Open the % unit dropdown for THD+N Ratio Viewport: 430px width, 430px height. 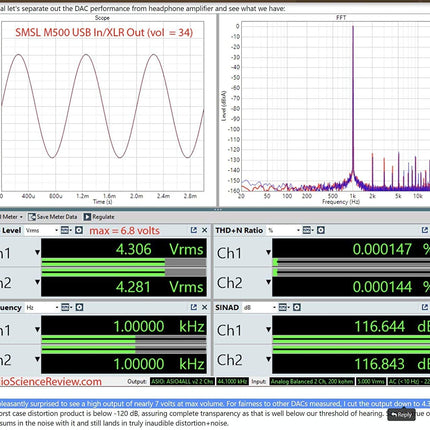pyautogui.click(x=284, y=230)
